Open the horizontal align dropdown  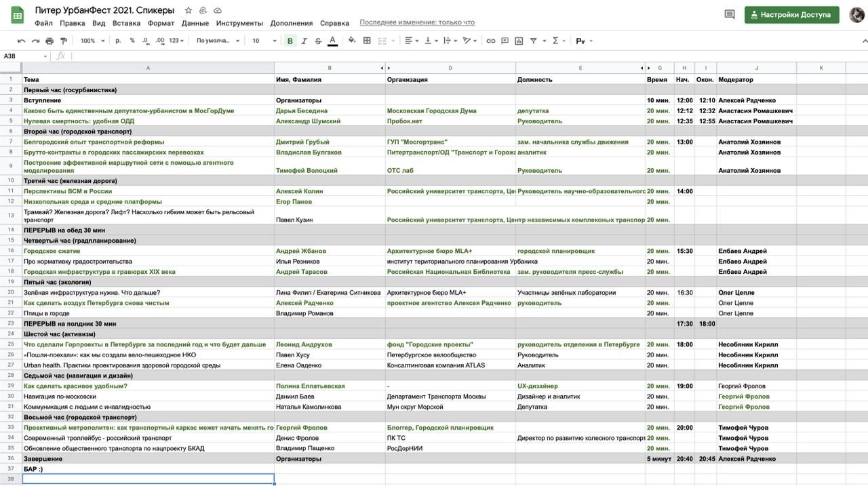[x=412, y=41]
